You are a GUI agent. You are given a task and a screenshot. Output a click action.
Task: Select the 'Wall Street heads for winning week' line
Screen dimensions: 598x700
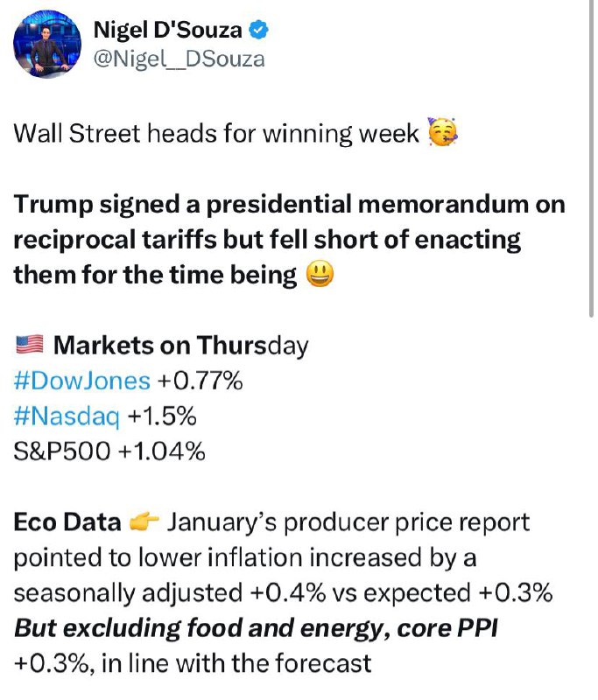point(216,134)
